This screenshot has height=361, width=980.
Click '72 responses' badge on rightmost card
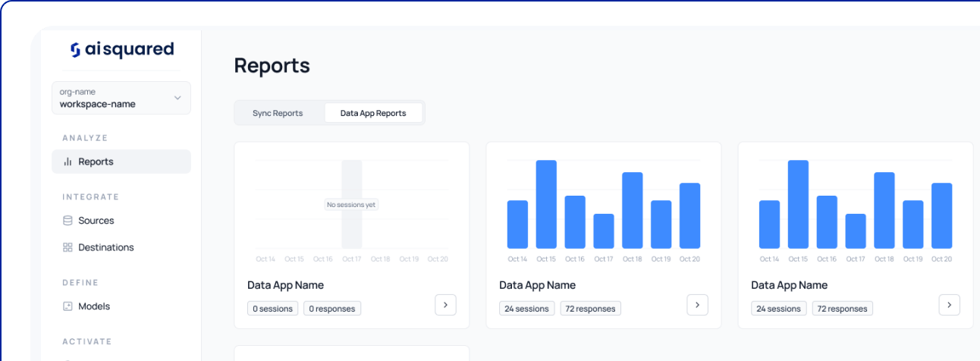point(843,309)
